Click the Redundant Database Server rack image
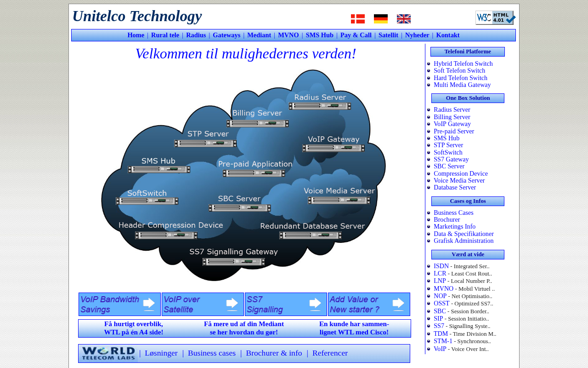This screenshot has width=588, height=368. click(x=311, y=235)
